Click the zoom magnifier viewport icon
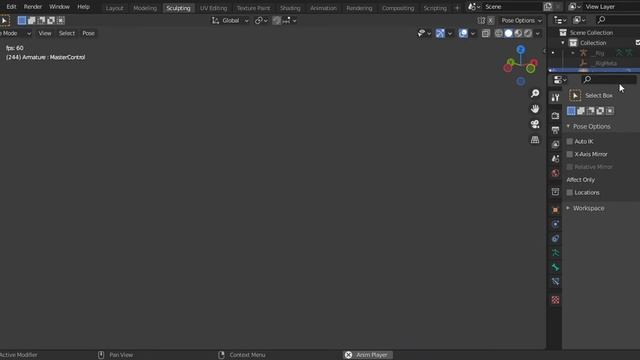 tap(535, 93)
